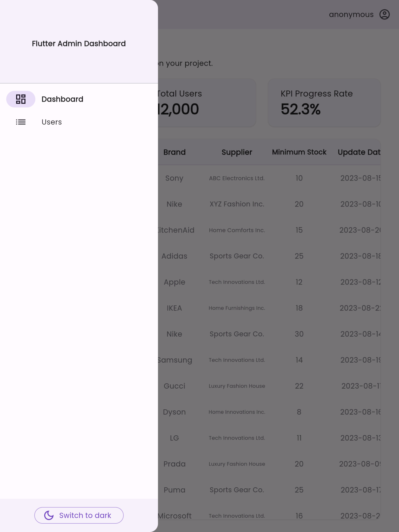The width and height of the screenshot is (399, 532).
Task: Select the Total Users card
Action: (207, 103)
